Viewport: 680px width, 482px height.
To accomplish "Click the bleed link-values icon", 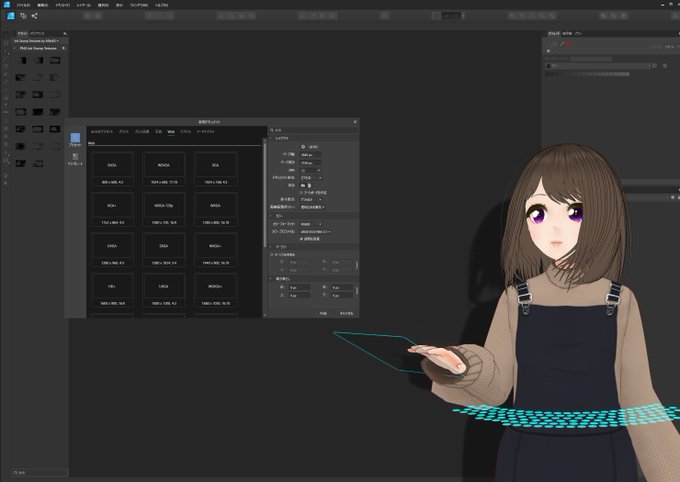I will [357, 291].
